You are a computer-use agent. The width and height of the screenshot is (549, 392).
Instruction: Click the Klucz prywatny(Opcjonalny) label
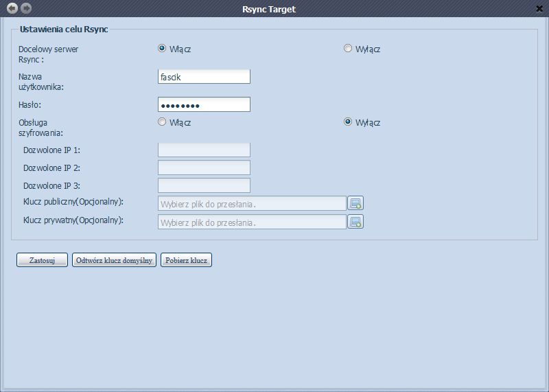pos(73,220)
